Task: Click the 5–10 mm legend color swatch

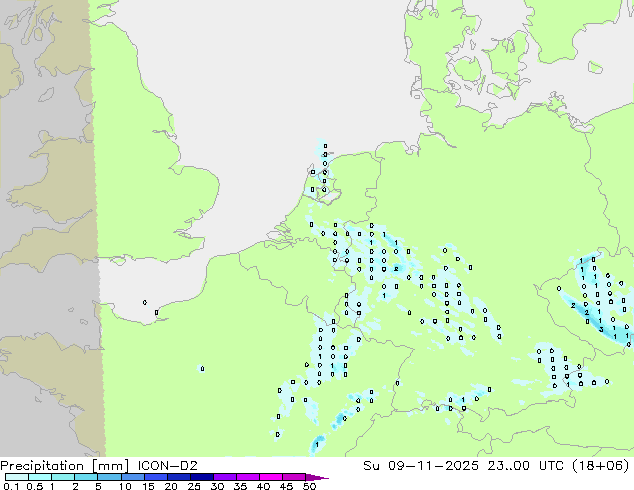Action: (109, 477)
